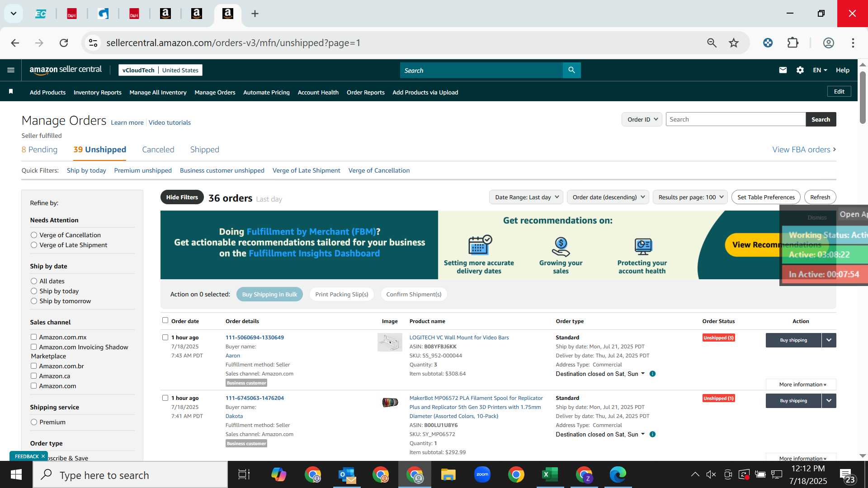Select Verge of Late Shipment radio filter

click(x=34, y=245)
